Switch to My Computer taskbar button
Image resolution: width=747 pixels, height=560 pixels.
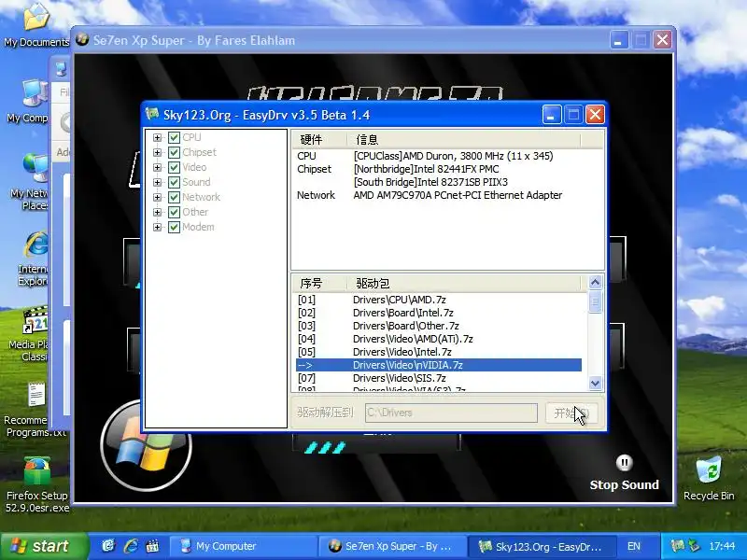[243, 546]
